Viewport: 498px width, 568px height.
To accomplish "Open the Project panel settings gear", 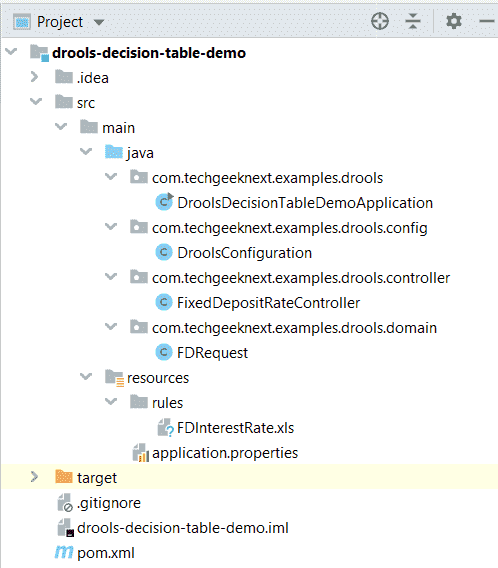I will pos(454,21).
